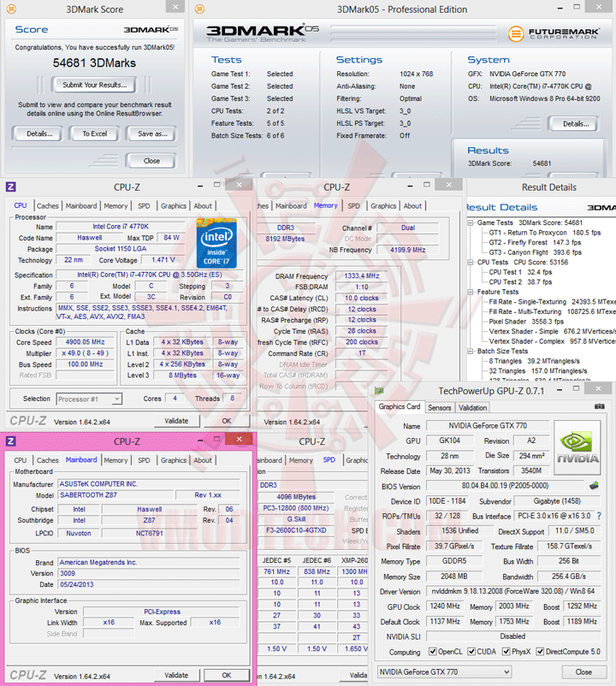Click Submit Your Results button
616x686 pixels.
[94, 85]
